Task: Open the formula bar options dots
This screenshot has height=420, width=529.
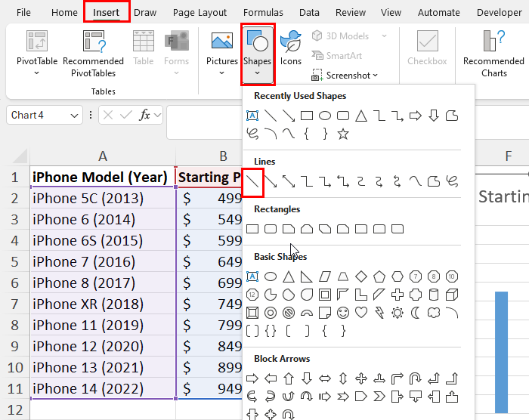Action: 91,115
